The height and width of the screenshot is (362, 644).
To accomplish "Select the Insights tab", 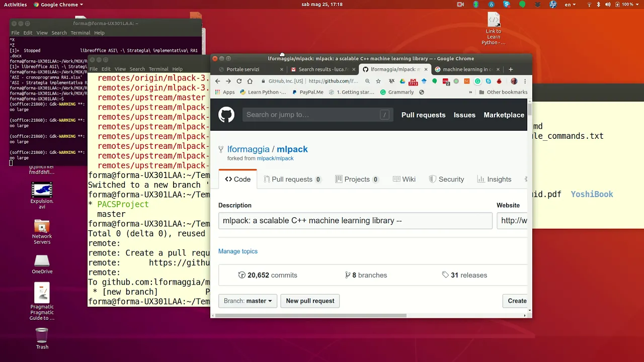I will 494,179.
